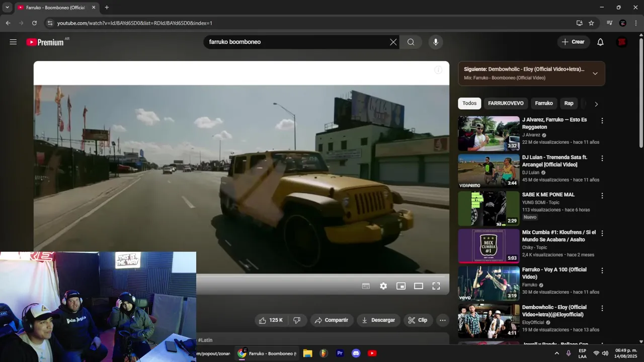Screen dimensions: 644x362
Task: Select the Farruko filter chip
Action: pyautogui.click(x=544, y=104)
